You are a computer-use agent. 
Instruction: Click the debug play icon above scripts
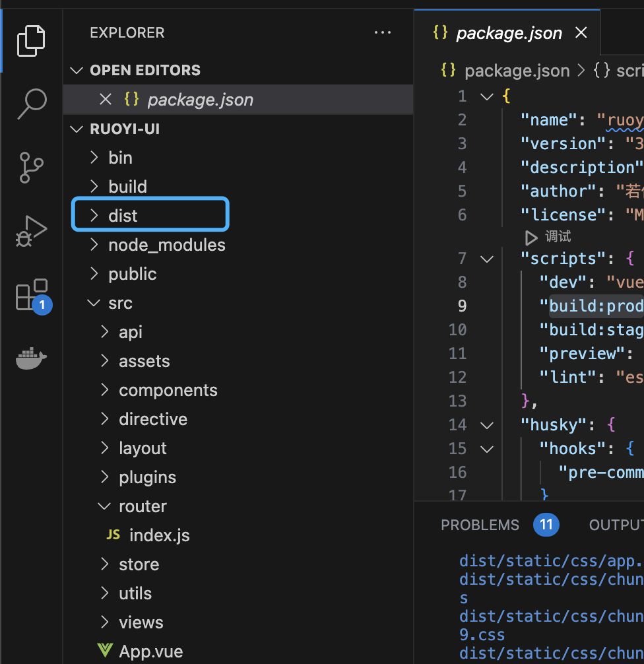pyautogui.click(x=531, y=236)
